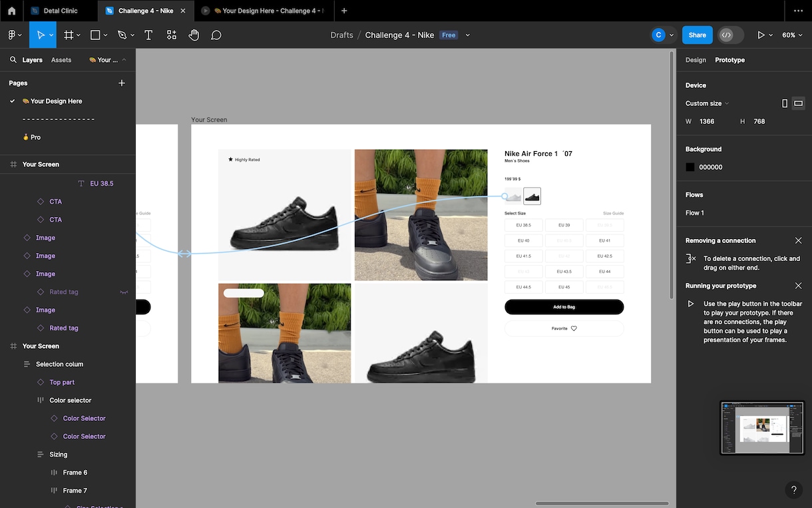Open present options dropdown arrow
The image size is (812, 508).
click(771, 35)
